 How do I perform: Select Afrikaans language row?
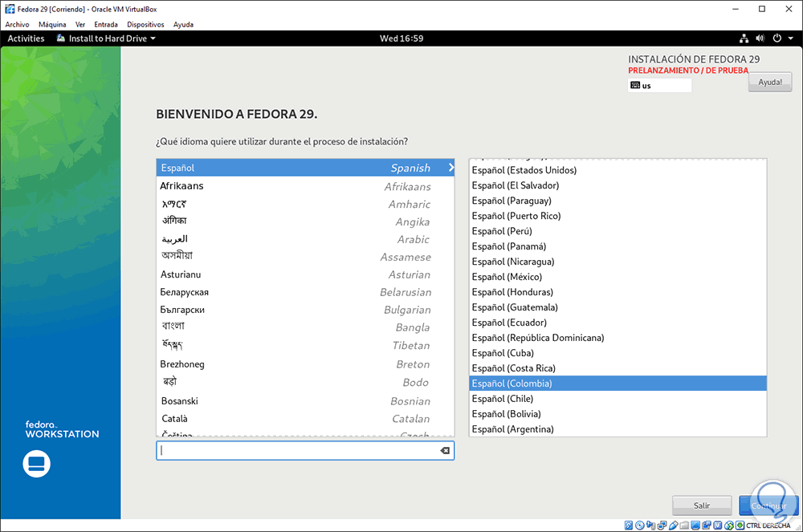click(305, 186)
